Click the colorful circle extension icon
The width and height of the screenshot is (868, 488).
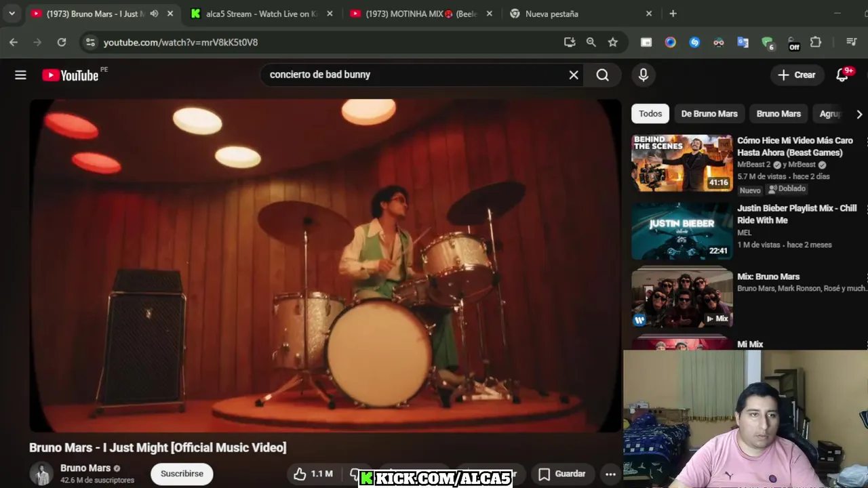671,42
